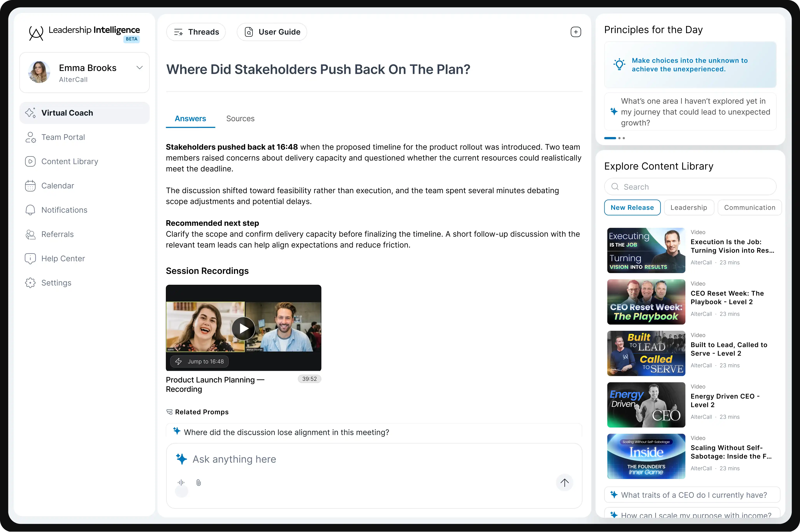800x532 pixels.
Task: Open the Threads list
Action: [196, 32]
